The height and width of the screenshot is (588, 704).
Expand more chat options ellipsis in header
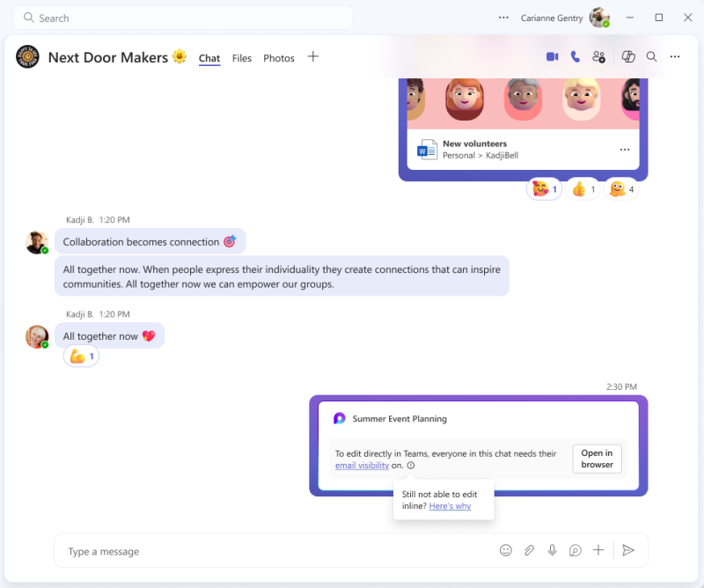(675, 56)
